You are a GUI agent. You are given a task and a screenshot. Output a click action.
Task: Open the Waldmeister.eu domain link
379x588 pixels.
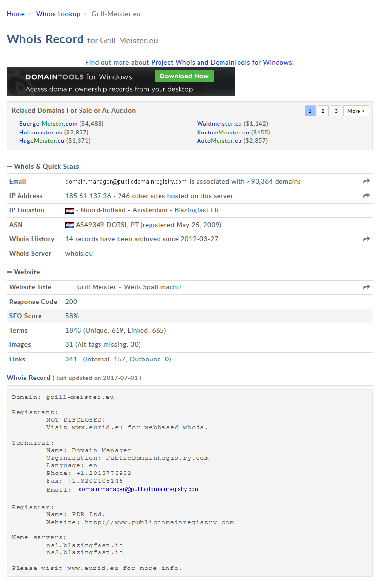pos(219,124)
